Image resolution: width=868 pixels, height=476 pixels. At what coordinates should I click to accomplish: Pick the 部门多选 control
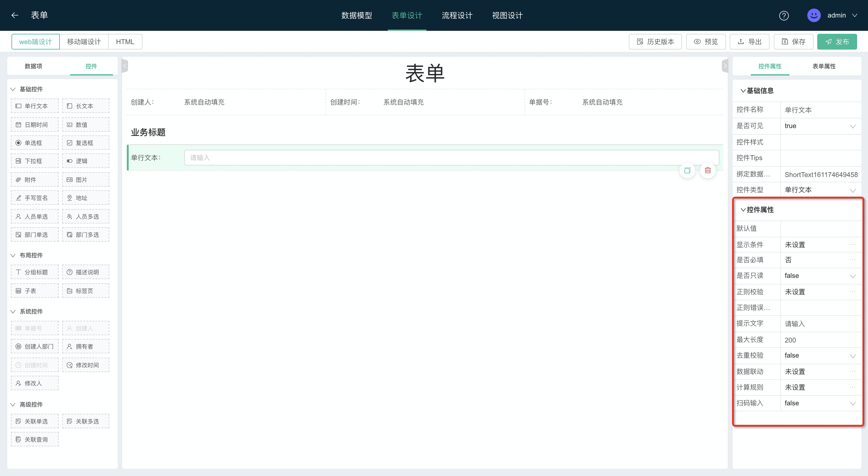click(85, 234)
